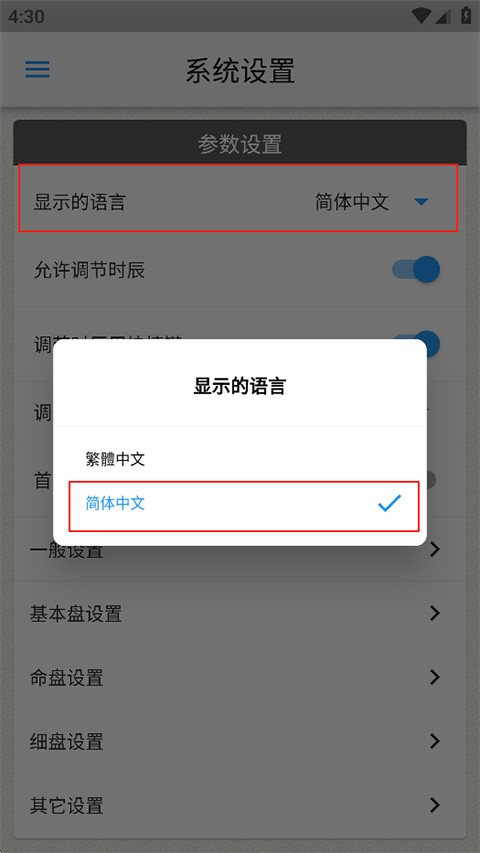Screen dimensions: 480x853
Task: Open the 显示的语言 dropdown arrow
Action: pos(421,202)
